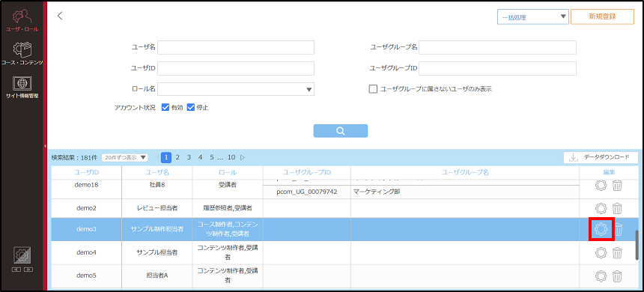Collapse the sidebar with the small arrow handle
Viewport: 644px width, 292px height.
45,146
